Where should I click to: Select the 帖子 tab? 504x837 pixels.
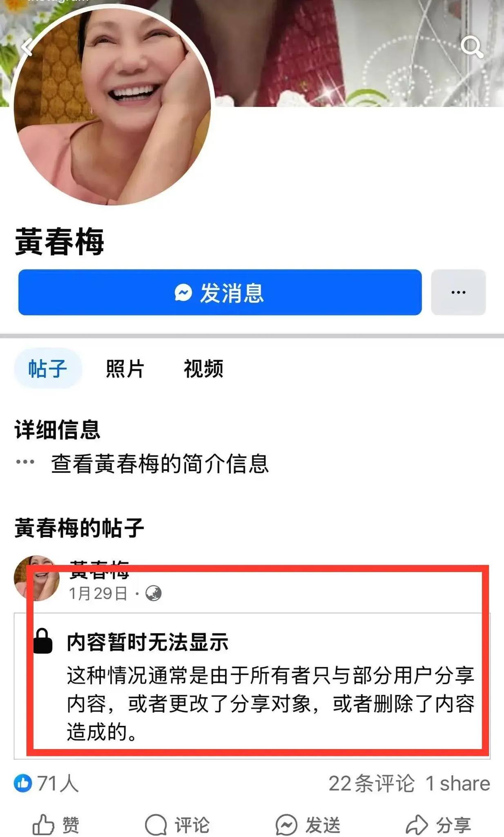pyautogui.click(x=48, y=369)
